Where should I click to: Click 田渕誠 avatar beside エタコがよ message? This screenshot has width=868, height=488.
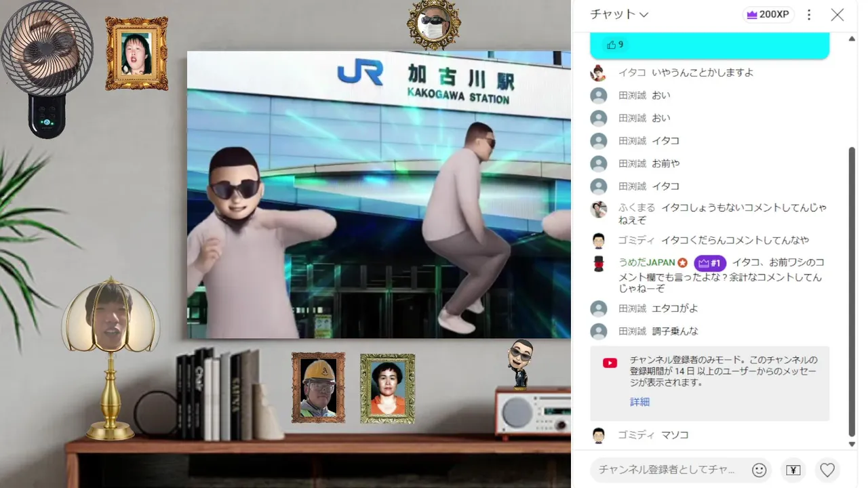tap(598, 309)
